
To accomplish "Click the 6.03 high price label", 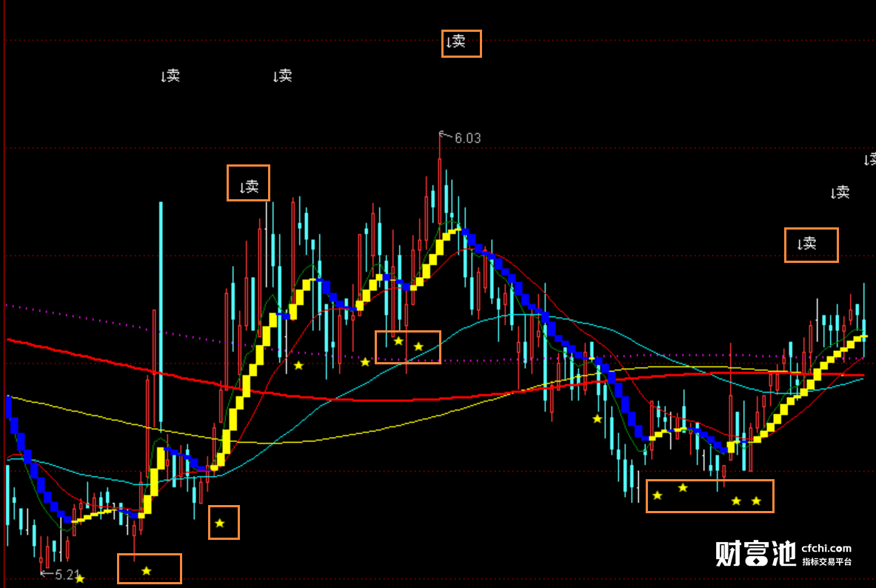I will tap(467, 138).
